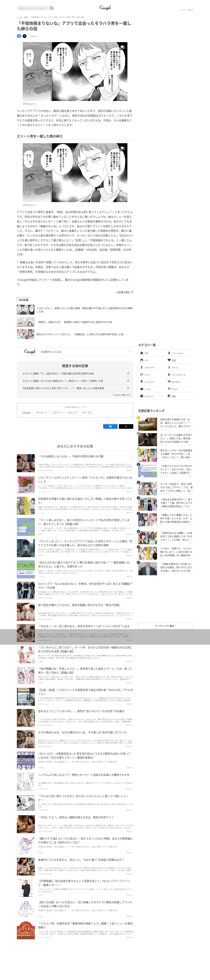Click the black X share button
The width and height of the screenshot is (210, 980).
[x=126, y=426]
